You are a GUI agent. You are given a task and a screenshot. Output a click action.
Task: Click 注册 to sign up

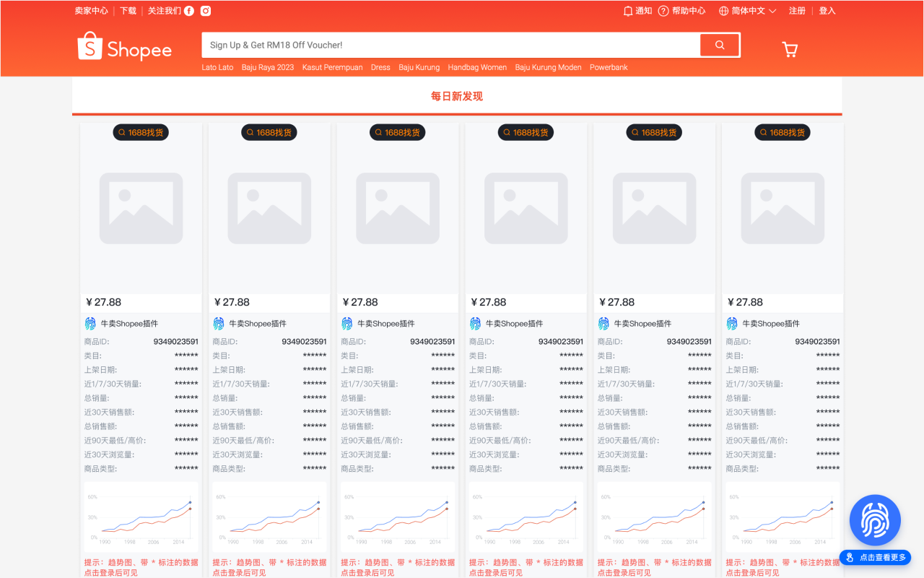797,11
